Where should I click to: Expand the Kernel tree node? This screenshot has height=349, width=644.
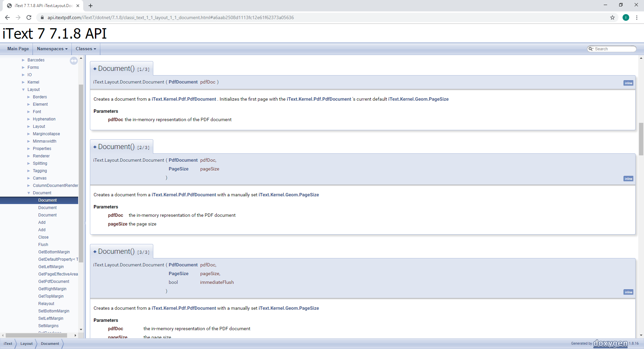pyautogui.click(x=23, y=82)
